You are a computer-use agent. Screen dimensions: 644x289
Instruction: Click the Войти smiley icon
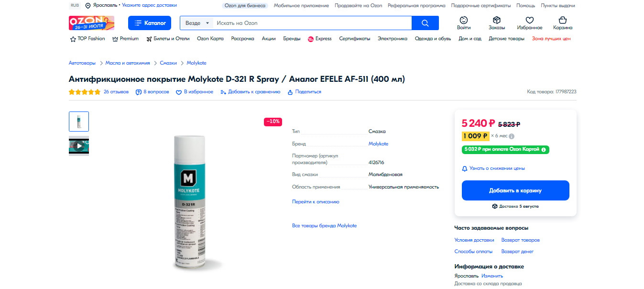point(463,20)
